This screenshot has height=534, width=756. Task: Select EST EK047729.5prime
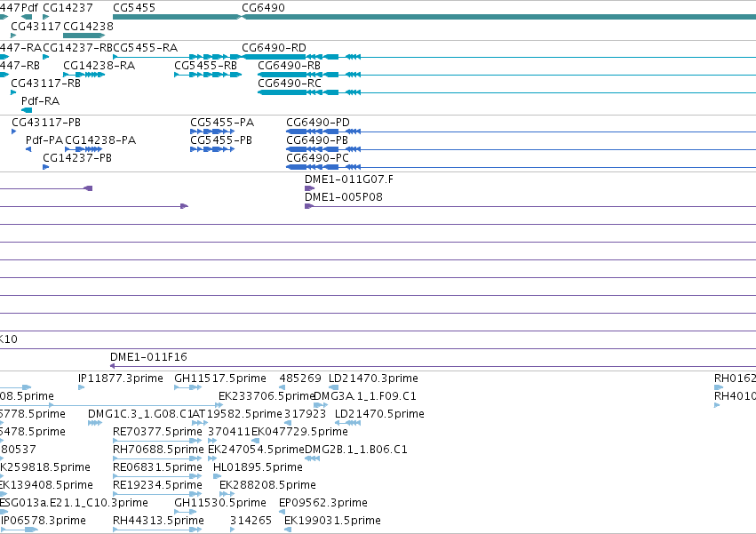pos(300,432)
